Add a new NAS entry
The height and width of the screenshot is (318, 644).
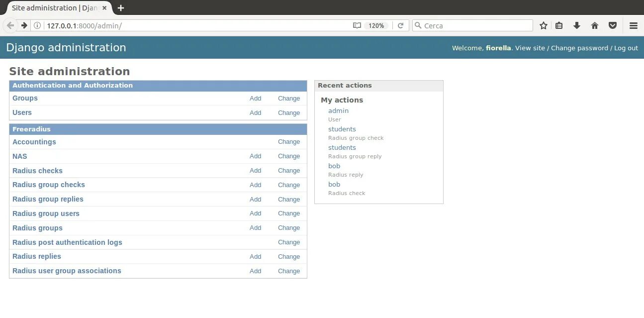[255, 156]
